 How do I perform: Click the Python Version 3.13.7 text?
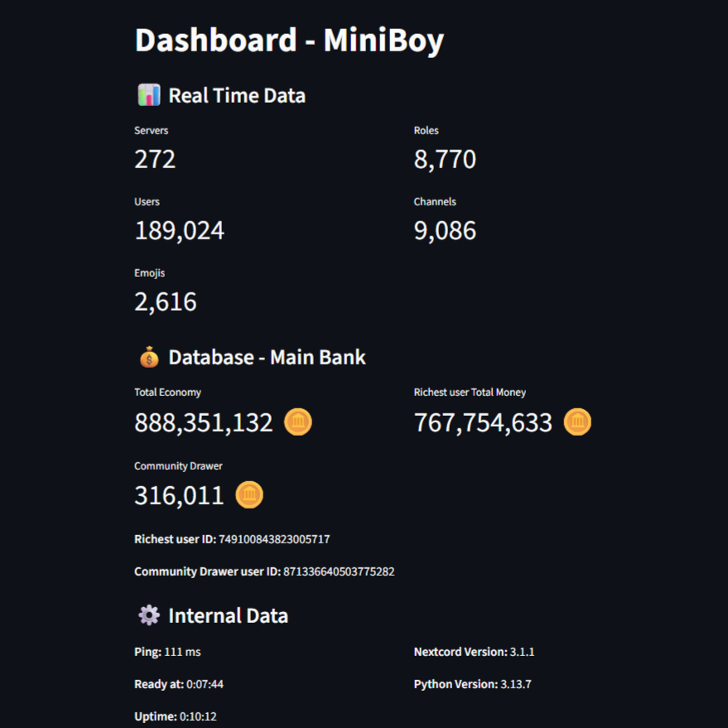click(x=469, y=684)
